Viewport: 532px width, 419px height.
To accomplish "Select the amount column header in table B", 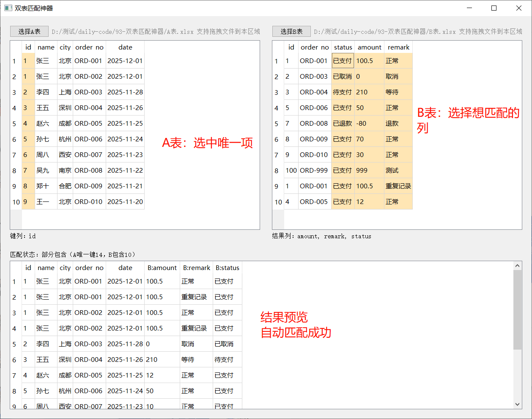I will pyautogui.click(x=369, y=47).
